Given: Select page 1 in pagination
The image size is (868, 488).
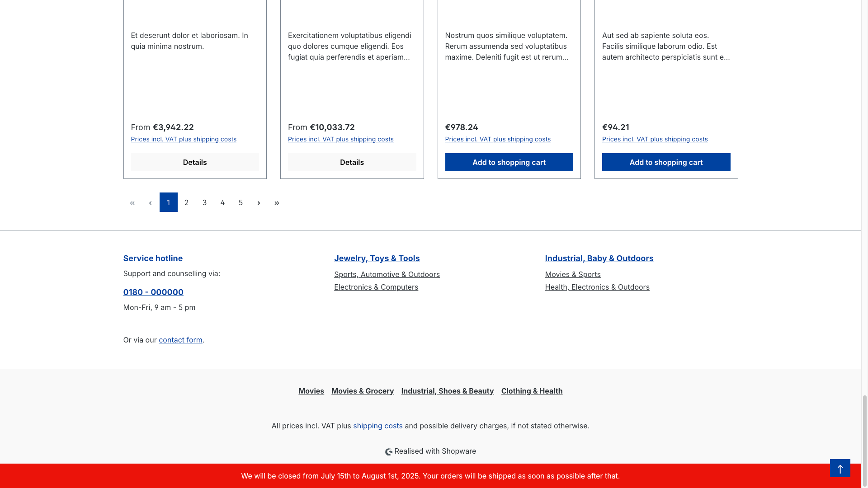Looking at the screenshot, I should click(x=168, y=202).
